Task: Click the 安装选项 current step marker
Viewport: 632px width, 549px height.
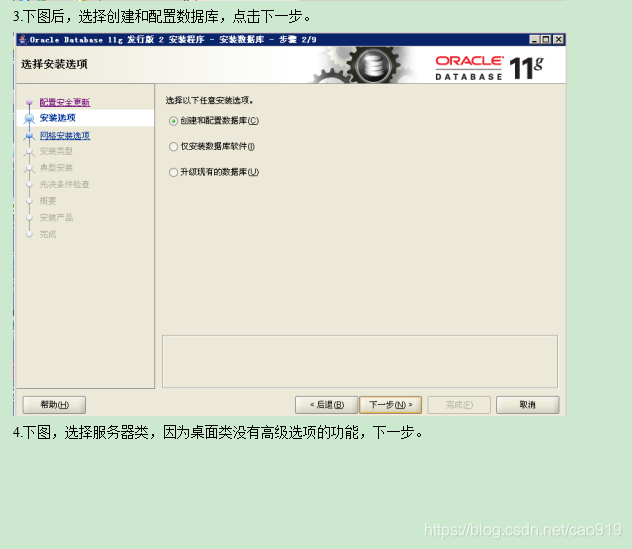Action: point(29,119)
